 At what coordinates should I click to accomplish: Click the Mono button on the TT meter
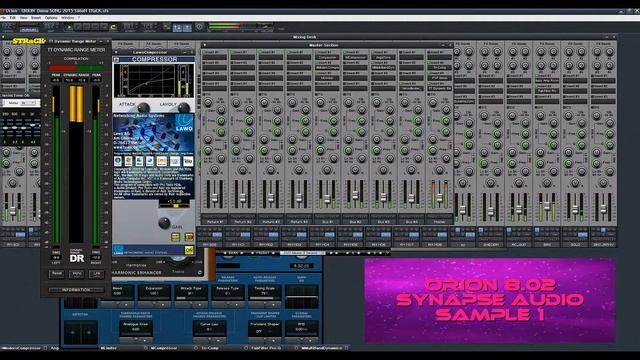[76, 274]
